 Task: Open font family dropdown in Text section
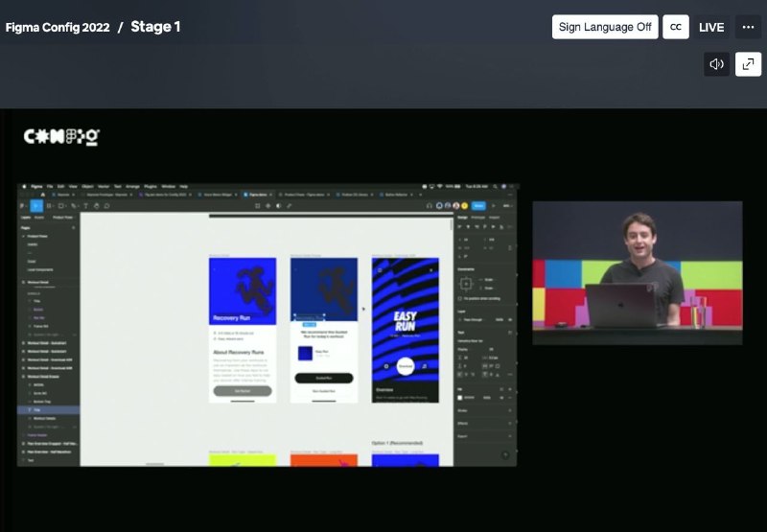pyautogui.click(x=470, y=341)
